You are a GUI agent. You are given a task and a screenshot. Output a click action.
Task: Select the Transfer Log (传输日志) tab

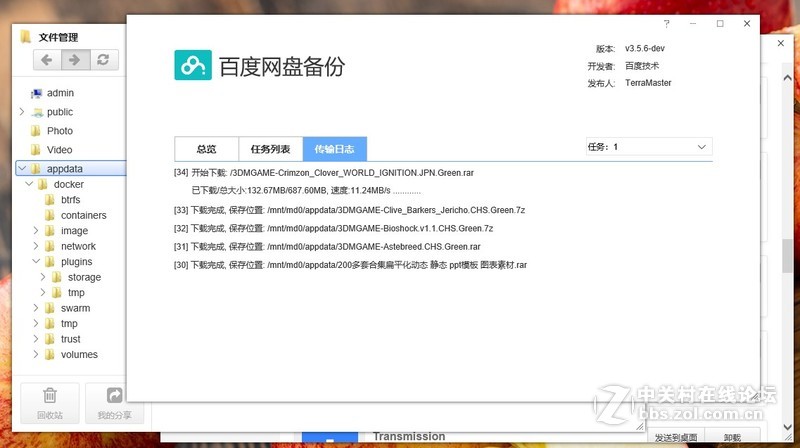[335, 149]
